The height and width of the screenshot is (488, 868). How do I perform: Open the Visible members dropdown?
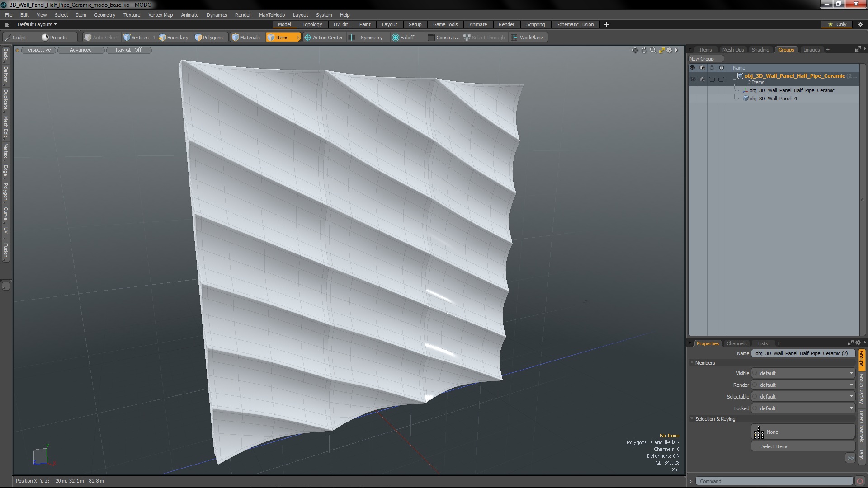coord(803,373)
